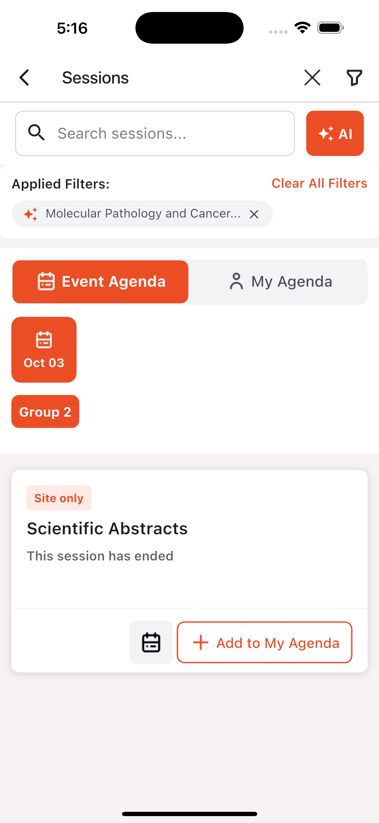Remove the Molecular Pathology filter chip
The image size is (379, 823).
pyautogui.click(x=254, y=214)
